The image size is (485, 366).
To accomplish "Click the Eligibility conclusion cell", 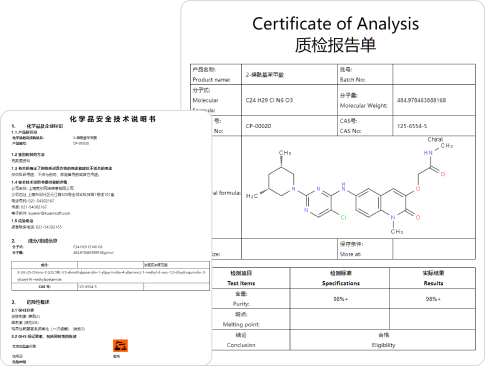I will click(383, 340).
